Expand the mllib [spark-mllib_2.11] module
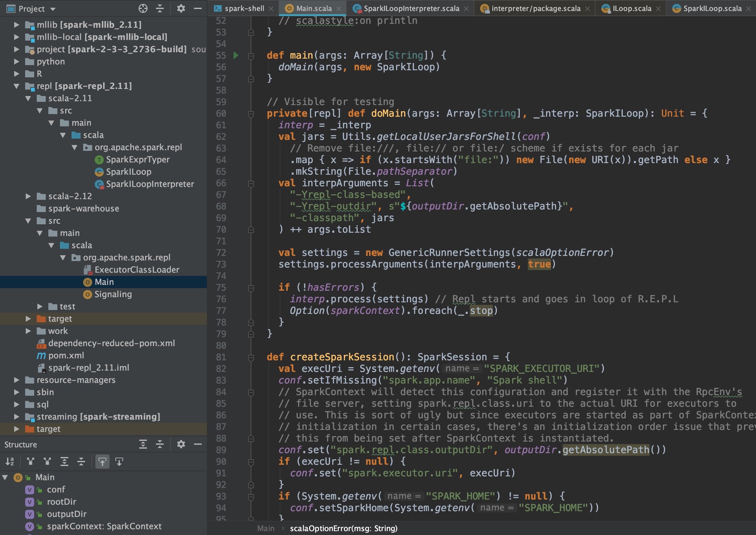Viewport: 756px width, 535px height. point(16,25)
